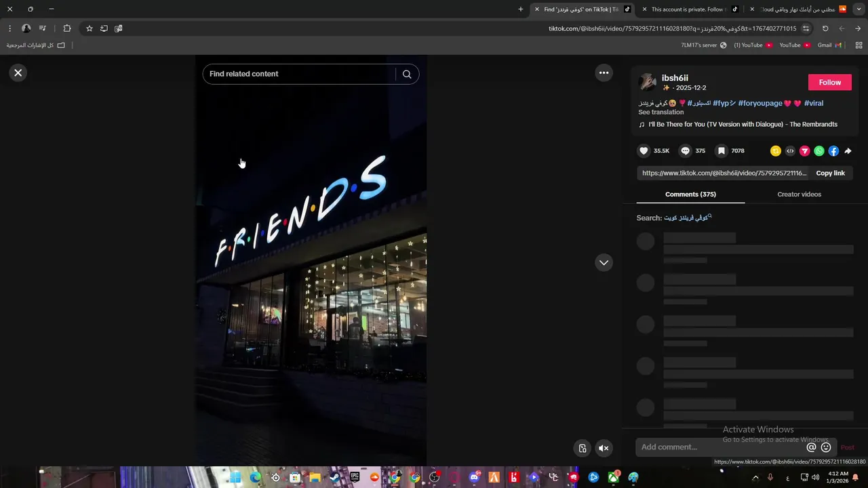Viewport: 868px width, 488px height.
Task: Close the TikTok video viewer
Action: click(18, 73)
